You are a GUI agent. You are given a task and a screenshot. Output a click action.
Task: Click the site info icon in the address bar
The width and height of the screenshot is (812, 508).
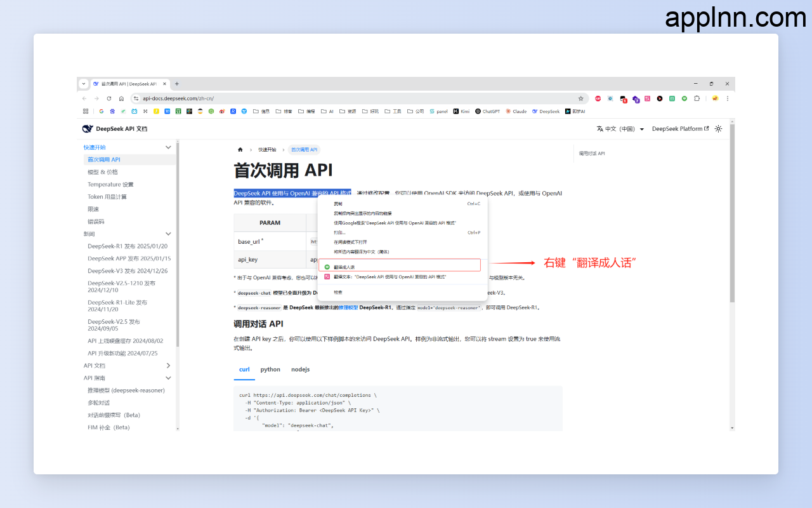click(x=136, y=98)
